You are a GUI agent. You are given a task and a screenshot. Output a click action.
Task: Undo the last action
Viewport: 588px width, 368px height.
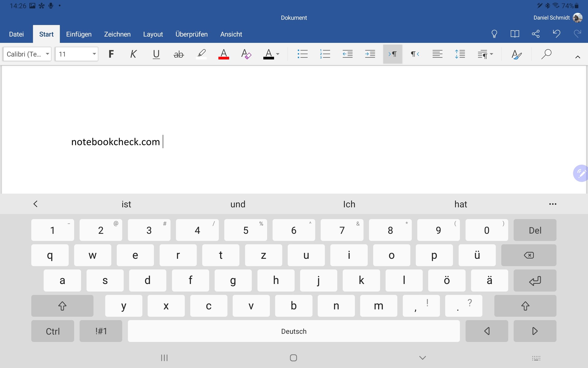click(556, 34)
